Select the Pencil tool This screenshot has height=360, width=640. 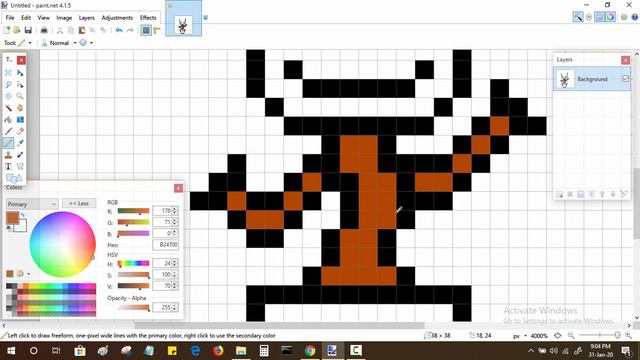tap(8, 143)
